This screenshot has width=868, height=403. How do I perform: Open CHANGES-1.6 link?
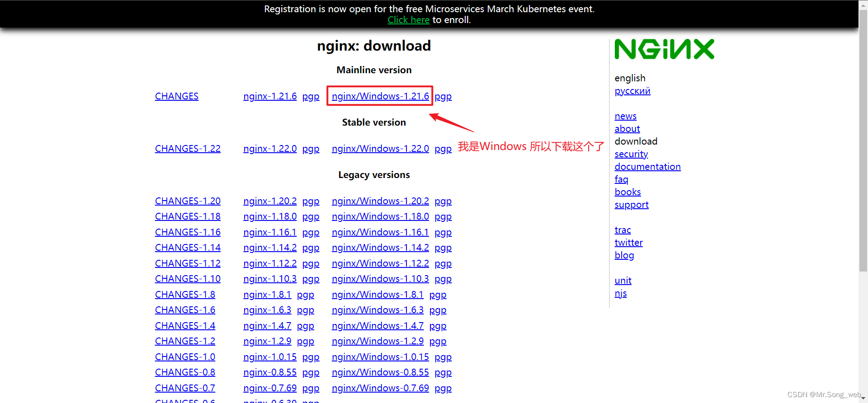(x=185, y=310)
